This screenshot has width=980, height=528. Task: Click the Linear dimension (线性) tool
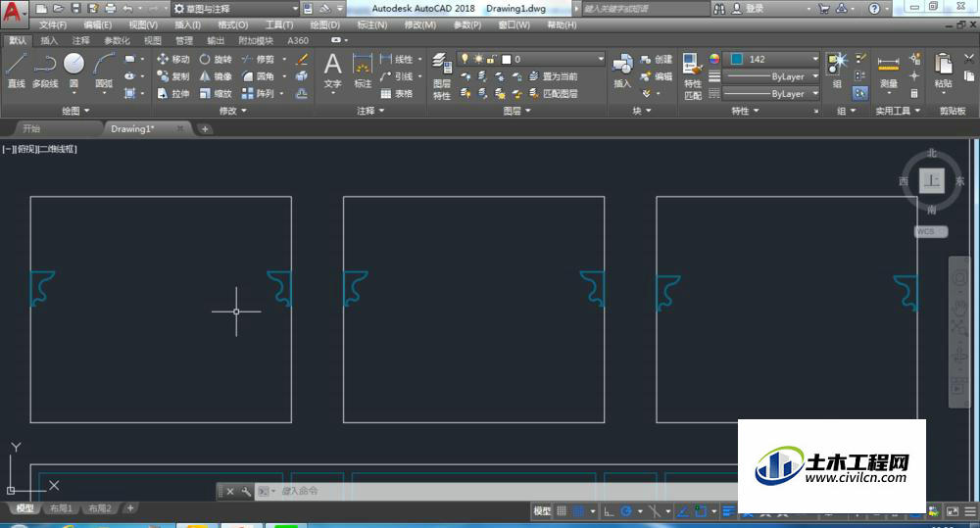(x=397, y=59)
